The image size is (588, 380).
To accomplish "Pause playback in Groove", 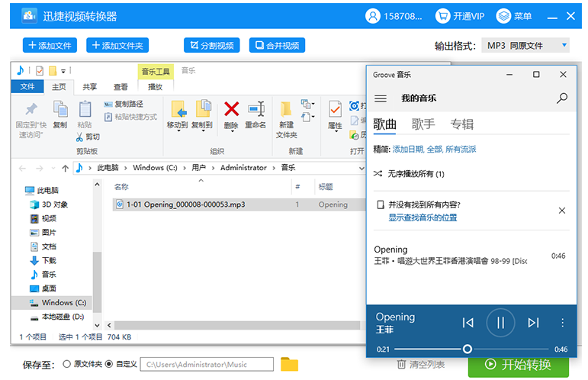I will click(x=500, y=323).
